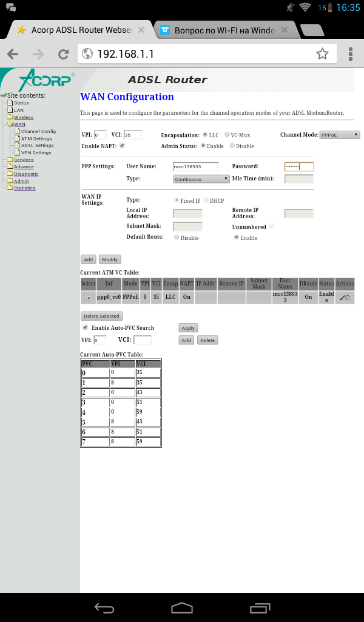Select VC-Mux encapsulation radio
Screen dimensions: 364x622
tap(227, 134)
